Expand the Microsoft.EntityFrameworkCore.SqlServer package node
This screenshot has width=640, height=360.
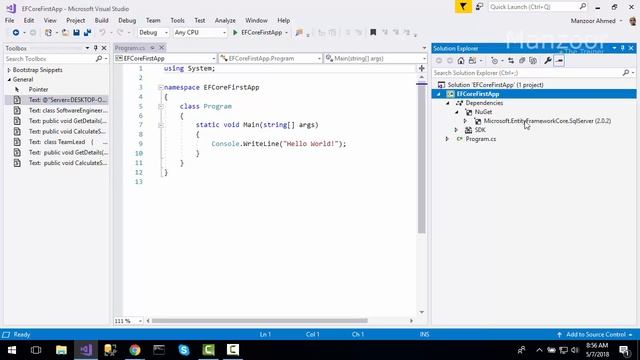tap(465, 121)
